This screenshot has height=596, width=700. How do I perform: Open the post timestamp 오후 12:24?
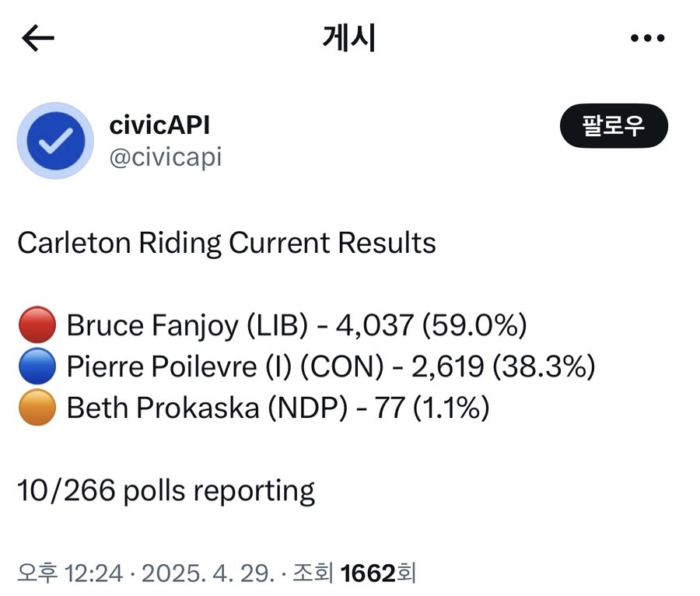pyautogui.click(x=70, y=573)
